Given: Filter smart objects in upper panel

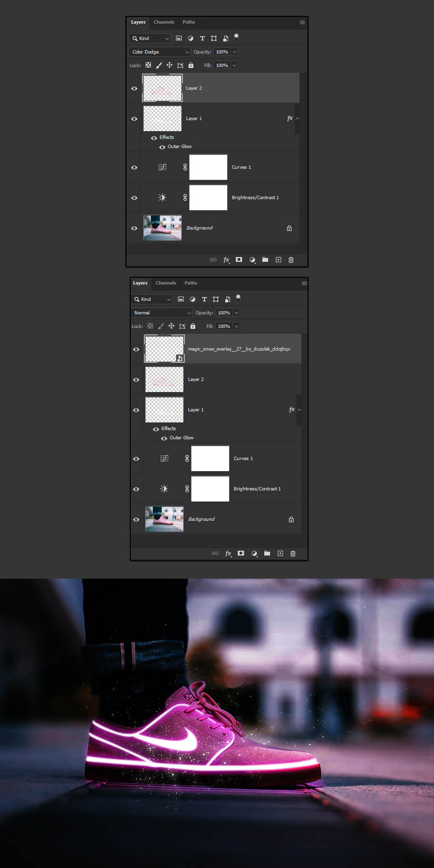Looking at the screenshot, I should 225,39.
